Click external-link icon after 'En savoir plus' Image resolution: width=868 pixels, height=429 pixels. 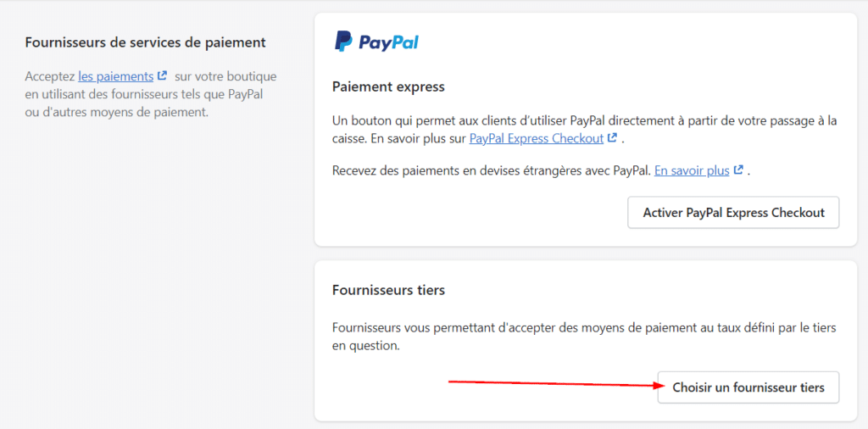coord(738,170)
